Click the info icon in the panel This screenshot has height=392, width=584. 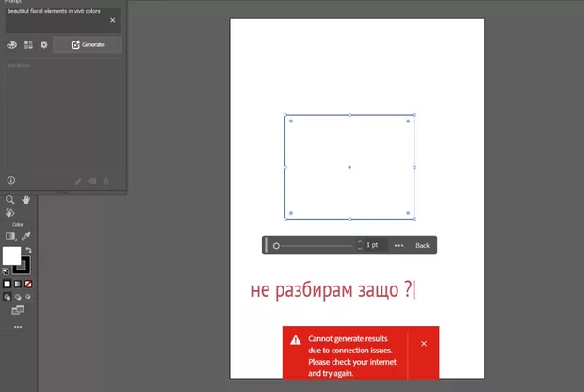pos(11,180)
